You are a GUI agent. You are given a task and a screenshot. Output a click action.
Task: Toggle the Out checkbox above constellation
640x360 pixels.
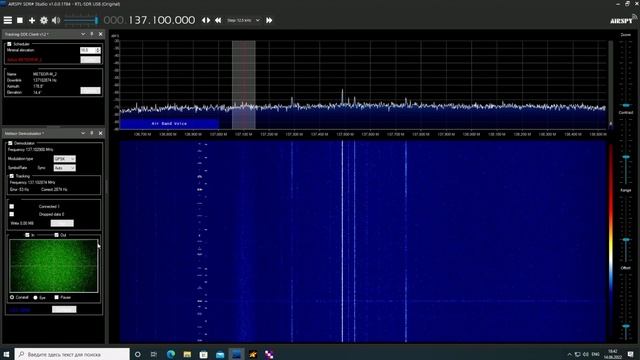56,235
